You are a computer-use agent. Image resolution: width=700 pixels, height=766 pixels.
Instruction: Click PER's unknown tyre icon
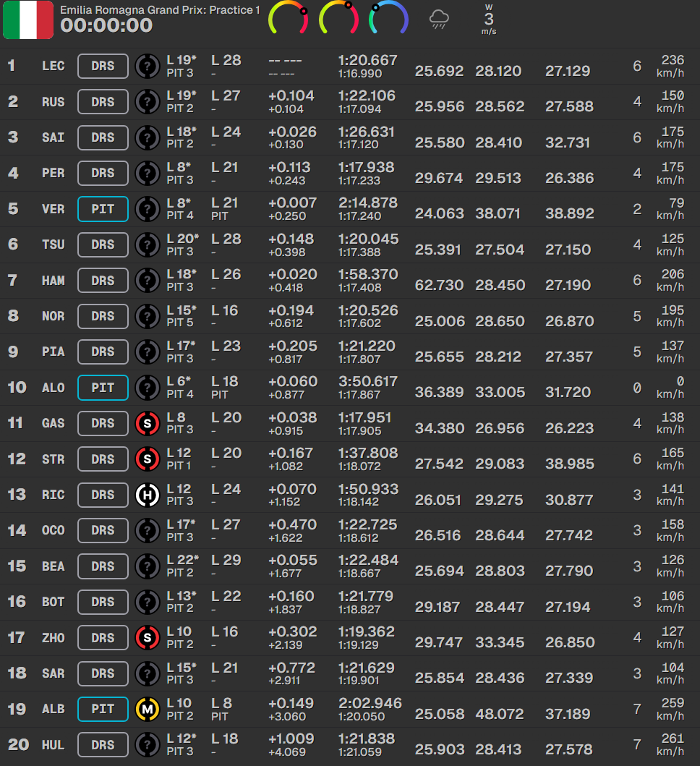148,173
